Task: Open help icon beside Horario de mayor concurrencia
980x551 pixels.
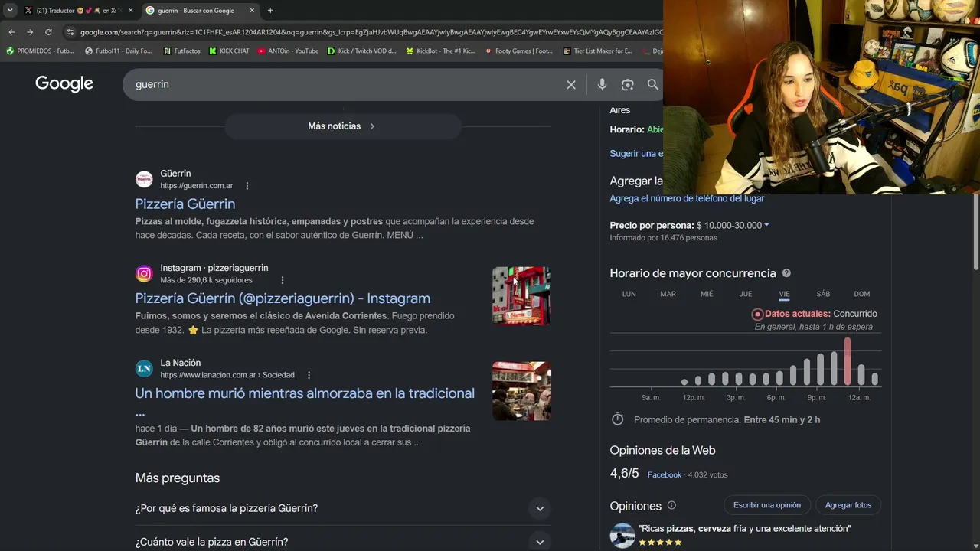Action: pos(786,273)
